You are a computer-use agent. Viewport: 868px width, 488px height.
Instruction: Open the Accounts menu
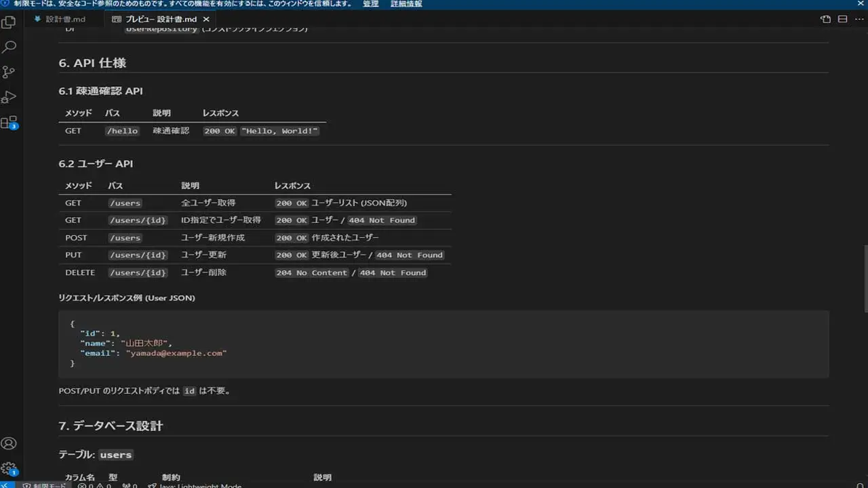9,444
